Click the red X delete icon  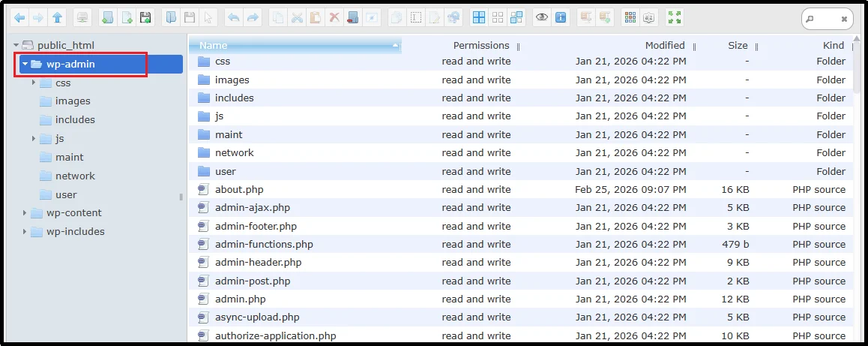click(x=334, y=18)
